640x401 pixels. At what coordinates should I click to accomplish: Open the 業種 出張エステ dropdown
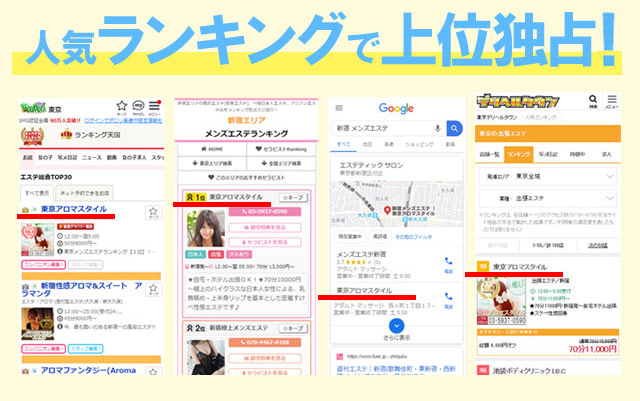click(547, 198)
